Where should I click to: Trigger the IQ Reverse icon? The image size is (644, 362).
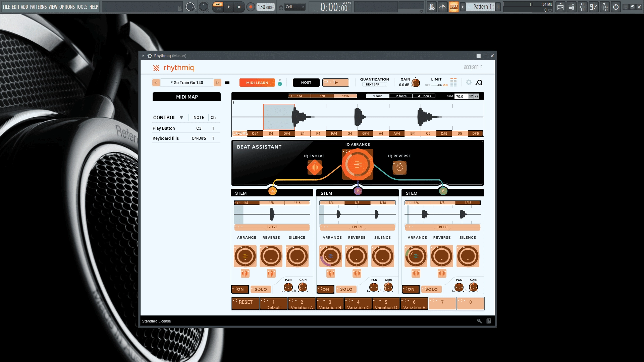click(x=399, y=168)
